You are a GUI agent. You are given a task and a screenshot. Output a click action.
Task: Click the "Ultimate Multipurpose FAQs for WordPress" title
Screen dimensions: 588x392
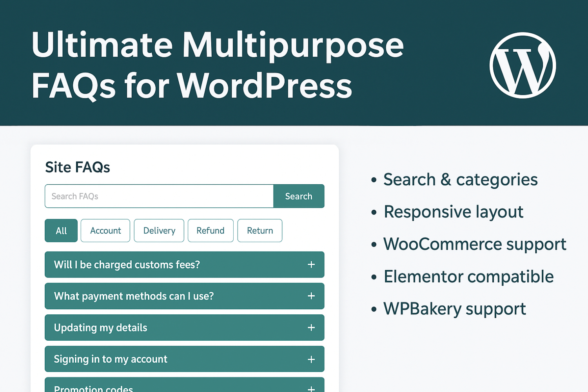click(218, 65)
